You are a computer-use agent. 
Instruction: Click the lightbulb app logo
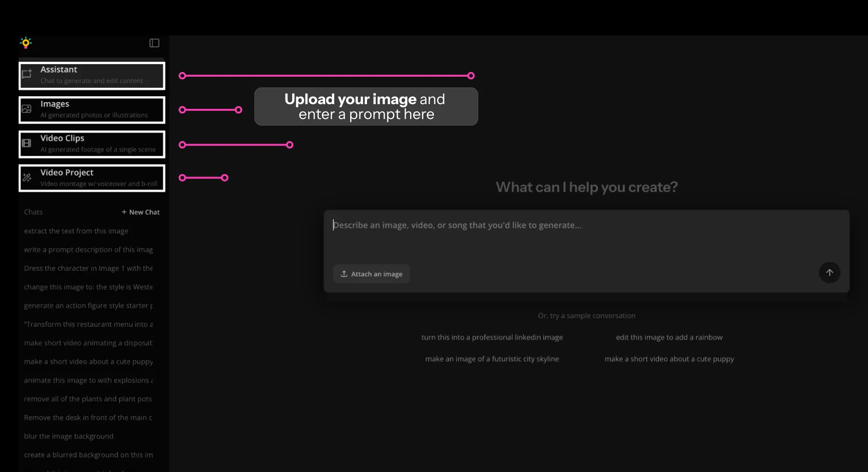[26, 42]
